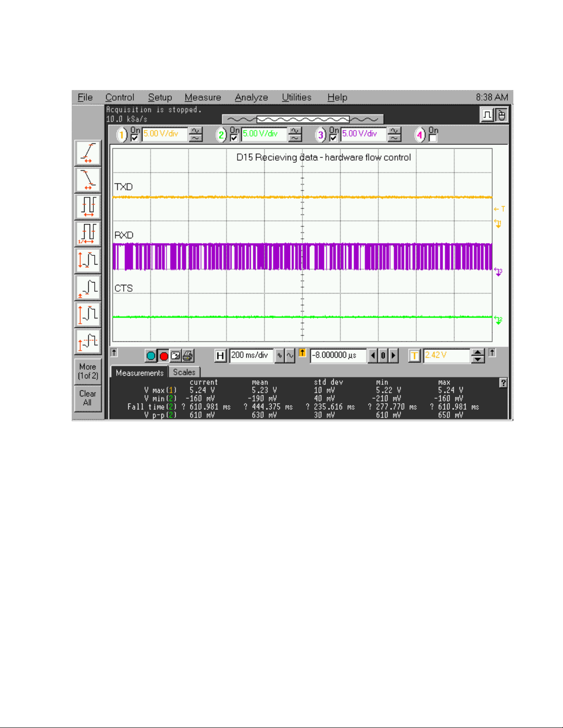Shift horizontal position left arrow
The image size is (563, 728).
click(373, 356)
